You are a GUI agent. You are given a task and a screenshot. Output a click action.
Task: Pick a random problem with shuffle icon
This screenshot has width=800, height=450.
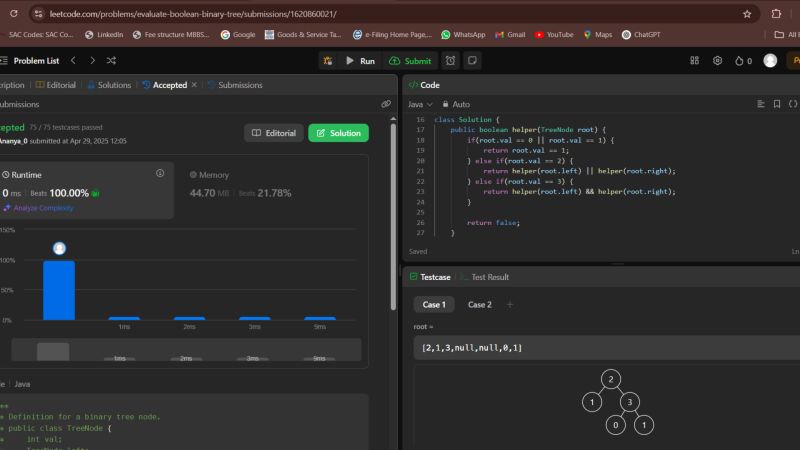pyautogui.click(x=111, y=60)
